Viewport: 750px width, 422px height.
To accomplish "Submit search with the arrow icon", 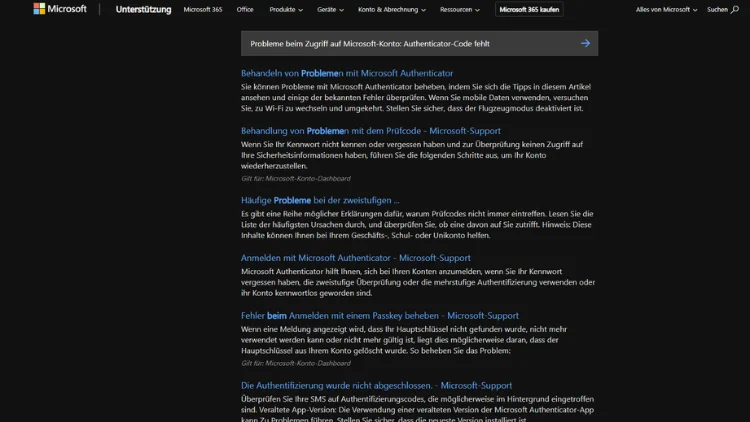I will point(585,43).
